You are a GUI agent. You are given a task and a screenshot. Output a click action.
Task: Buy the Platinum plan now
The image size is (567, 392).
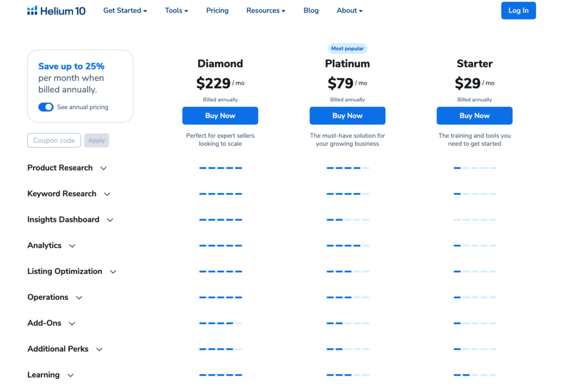point(348,116)
